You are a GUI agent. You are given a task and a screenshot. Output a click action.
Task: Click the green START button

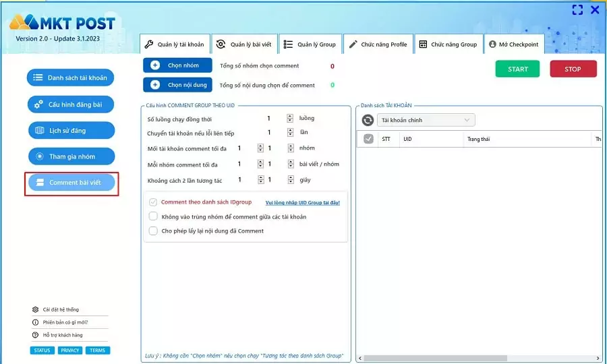coord(517,69)
